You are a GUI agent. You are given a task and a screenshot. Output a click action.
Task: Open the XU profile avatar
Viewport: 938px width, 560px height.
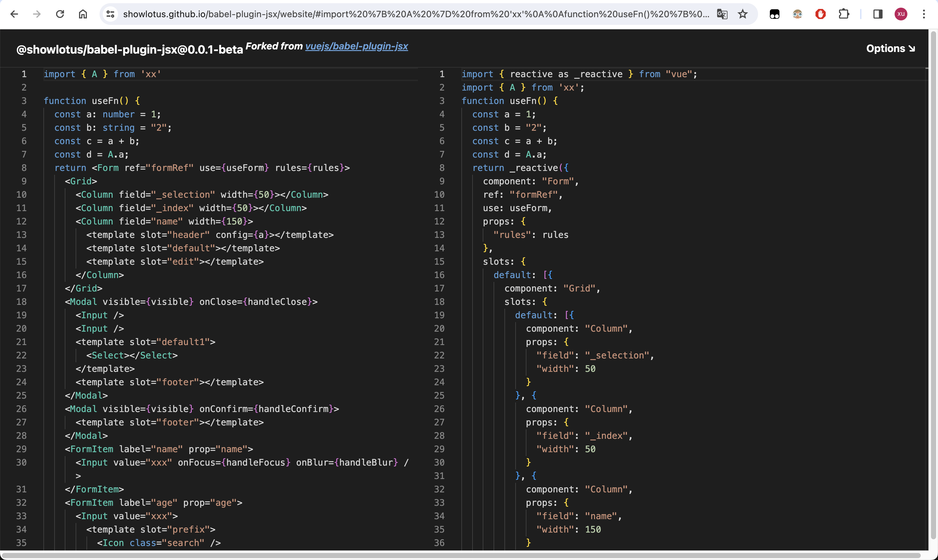(x=901, y=14)
